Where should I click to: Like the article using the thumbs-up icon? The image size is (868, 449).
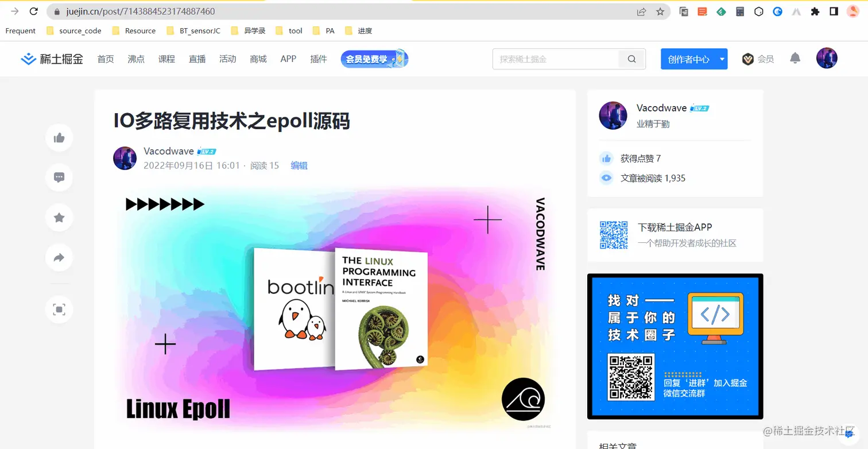tap(59, 138)
